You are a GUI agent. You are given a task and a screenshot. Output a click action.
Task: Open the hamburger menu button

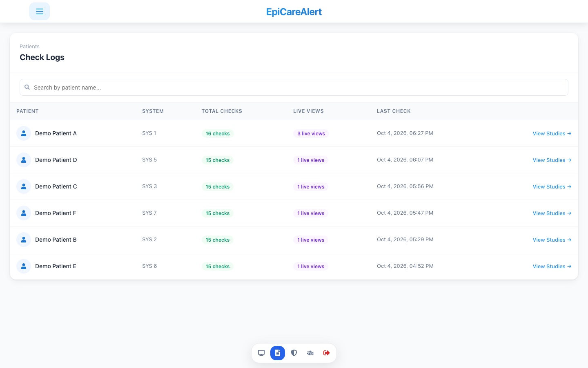(40, 11)
